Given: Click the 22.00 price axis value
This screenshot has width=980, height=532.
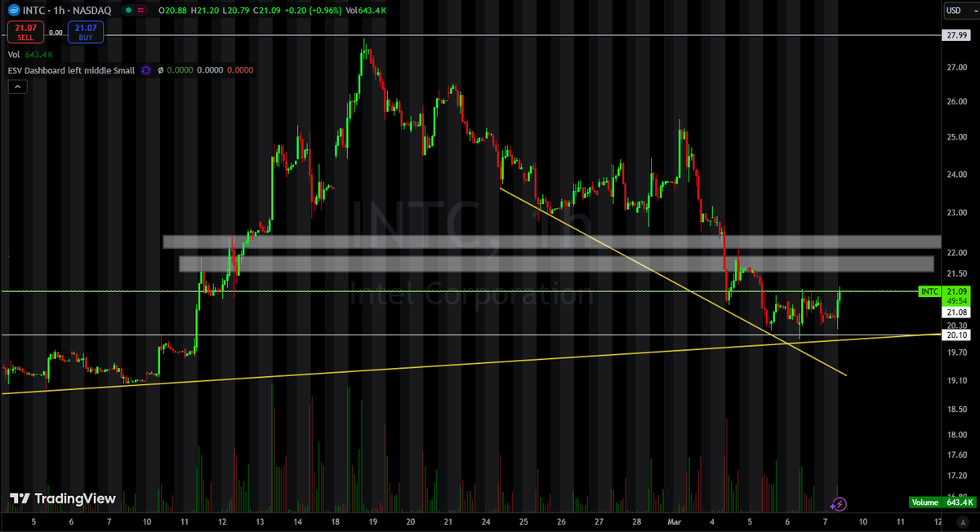Looking at the screenshot, I should 957,254.
